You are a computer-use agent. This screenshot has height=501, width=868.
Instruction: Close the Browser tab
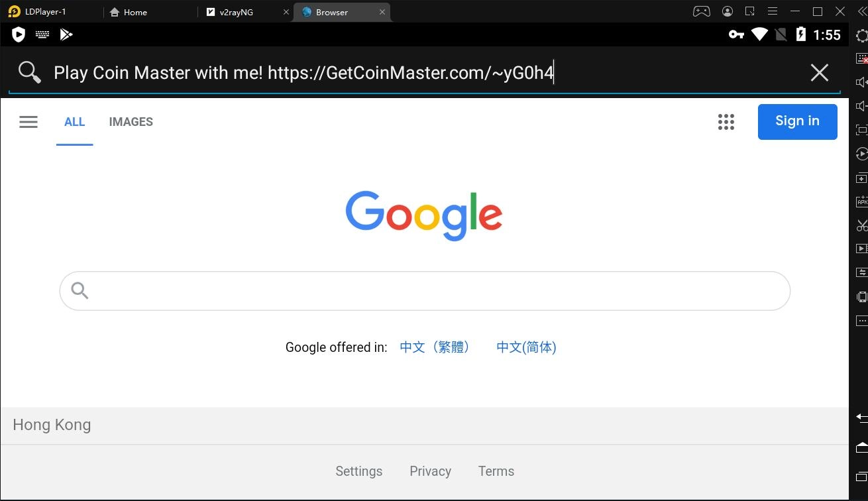click(382, 12)
